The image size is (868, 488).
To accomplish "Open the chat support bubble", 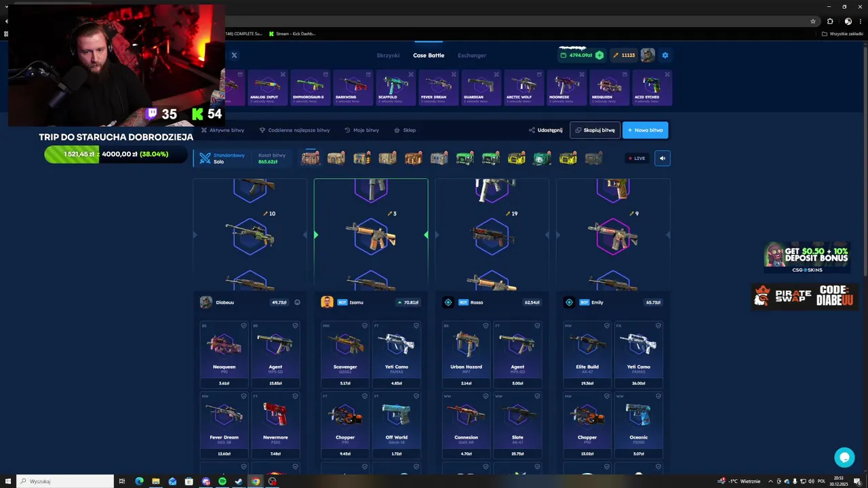I will pos(844,457).
